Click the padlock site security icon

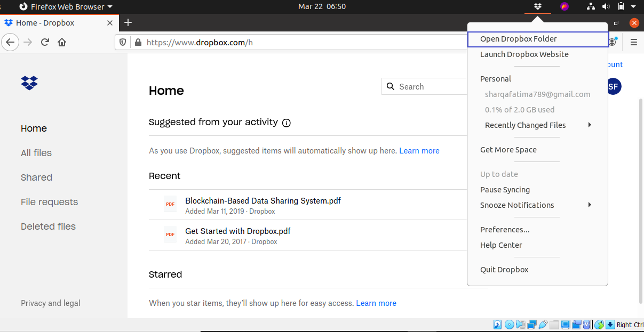point(138,42)
